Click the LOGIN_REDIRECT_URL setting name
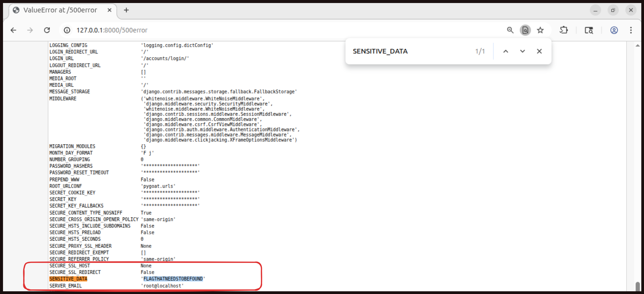The height and width of the screenshot is (294, 644). tap(74, 52)
